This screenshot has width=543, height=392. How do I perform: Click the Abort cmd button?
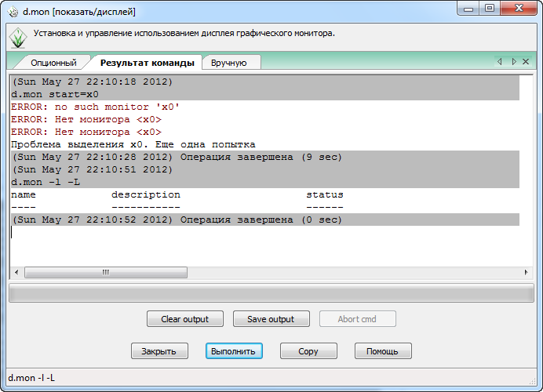pyautogui.click(x=357, y=319)
